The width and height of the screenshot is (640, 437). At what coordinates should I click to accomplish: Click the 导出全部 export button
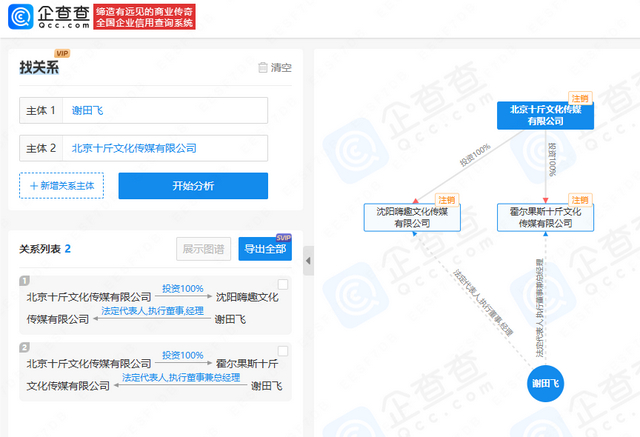[x=265, y=250]
